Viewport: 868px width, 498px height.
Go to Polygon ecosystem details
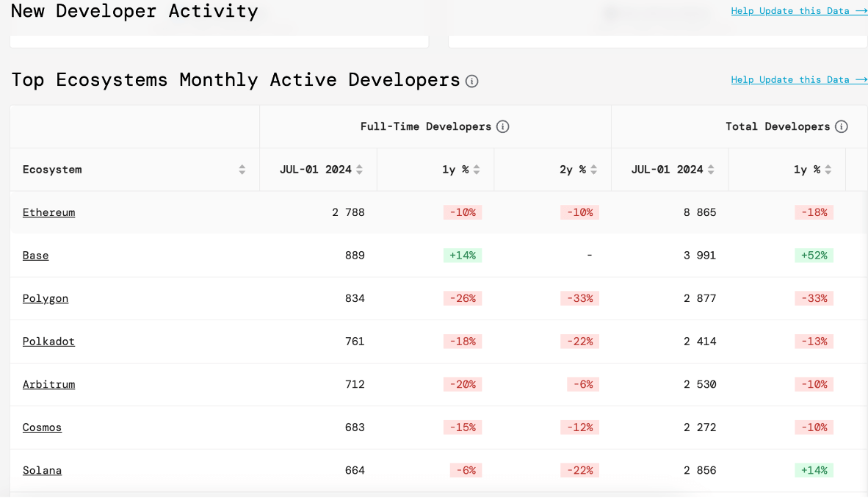click(46, 298)
